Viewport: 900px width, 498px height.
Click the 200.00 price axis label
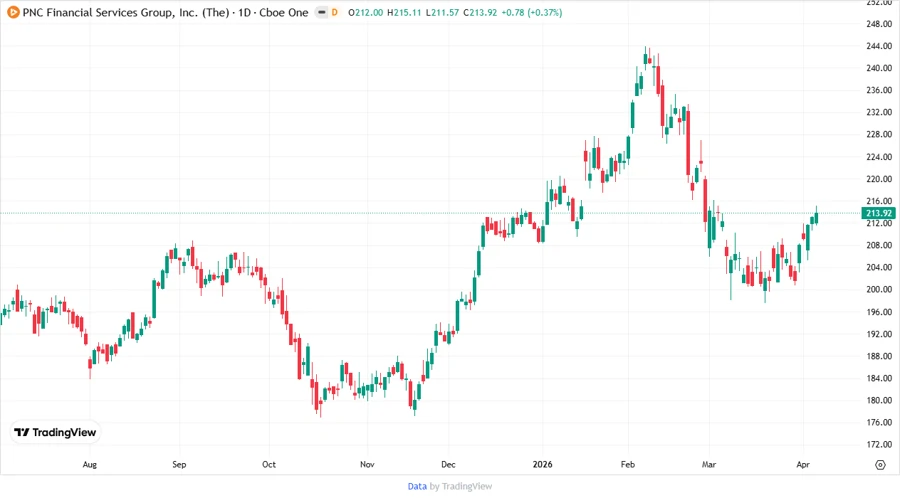tap(879, 290)
